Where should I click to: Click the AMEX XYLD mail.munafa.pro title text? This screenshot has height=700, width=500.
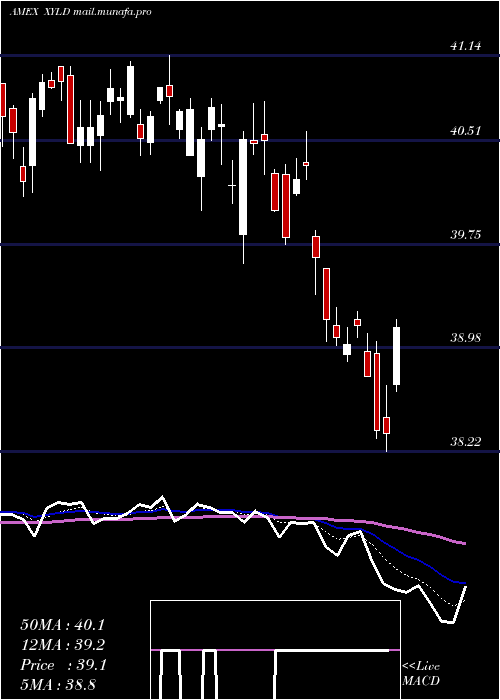point(80,12)
